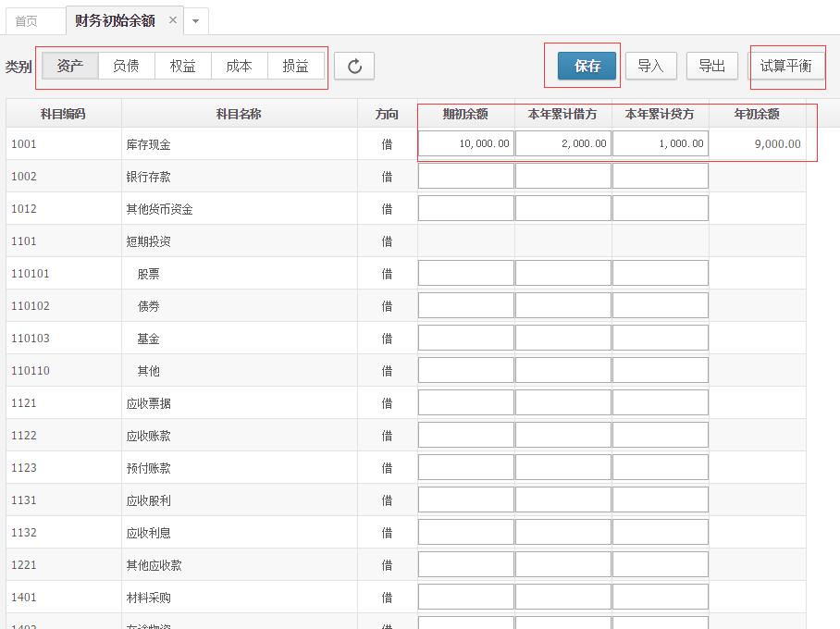Click 本年累计借方 field for 债券
Viewport: 840px width, 629px height.
[x=562, y=305]
